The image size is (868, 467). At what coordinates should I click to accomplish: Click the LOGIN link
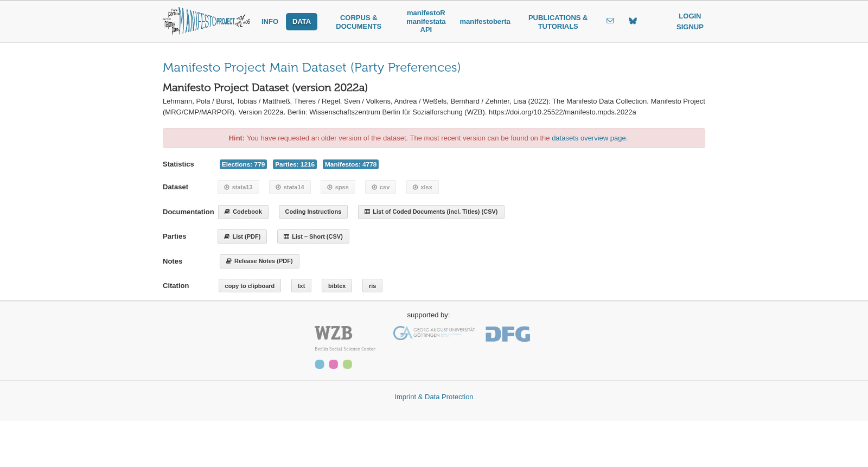pos(690,16)
